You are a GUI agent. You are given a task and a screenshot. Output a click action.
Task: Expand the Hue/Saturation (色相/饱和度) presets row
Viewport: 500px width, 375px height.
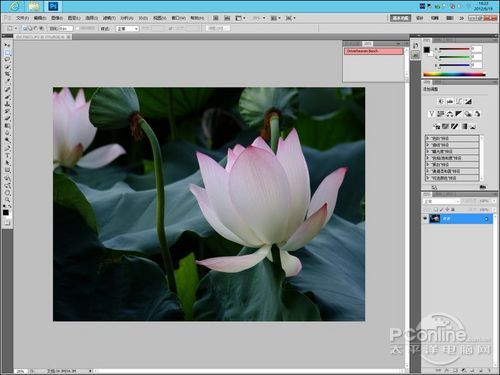428,158
